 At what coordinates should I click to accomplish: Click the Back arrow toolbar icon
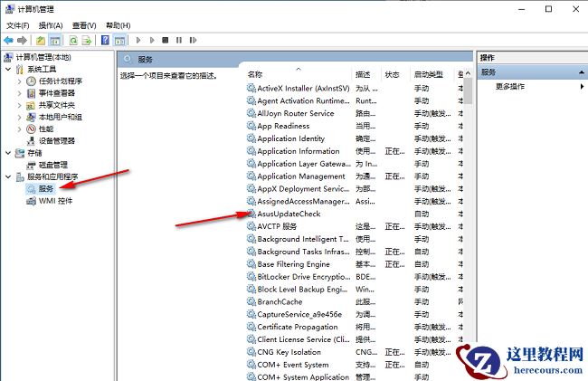tap(8, 40)
